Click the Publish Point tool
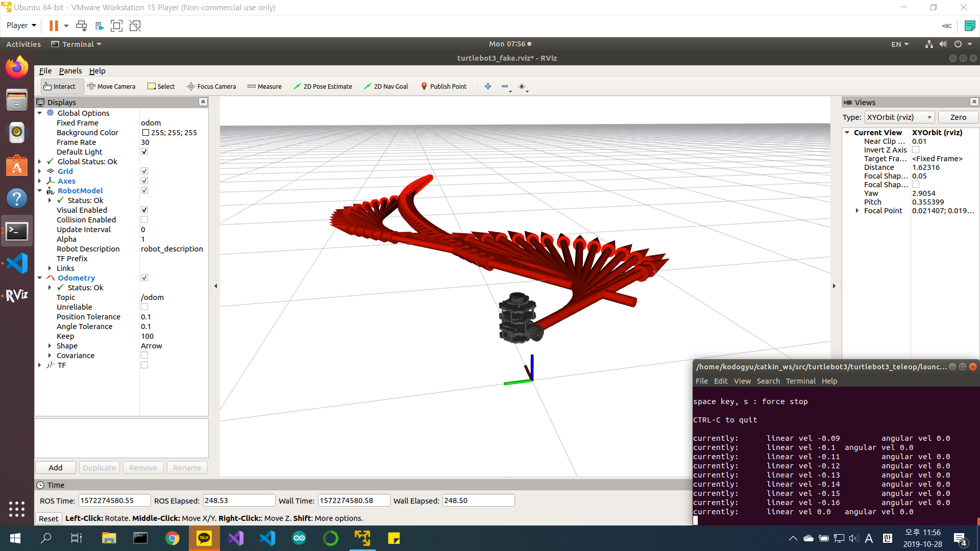Image resolution: width=980 pixels, height=551 pixels. pos(443,86)
